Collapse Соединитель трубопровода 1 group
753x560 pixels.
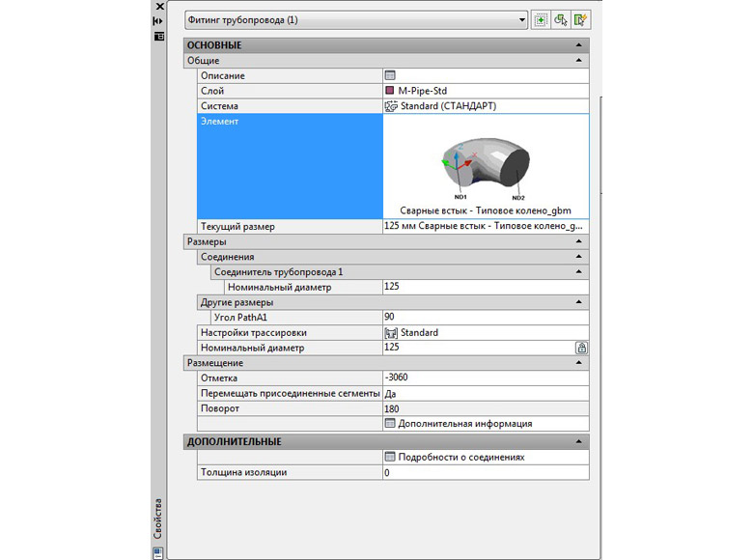point(578,272)
